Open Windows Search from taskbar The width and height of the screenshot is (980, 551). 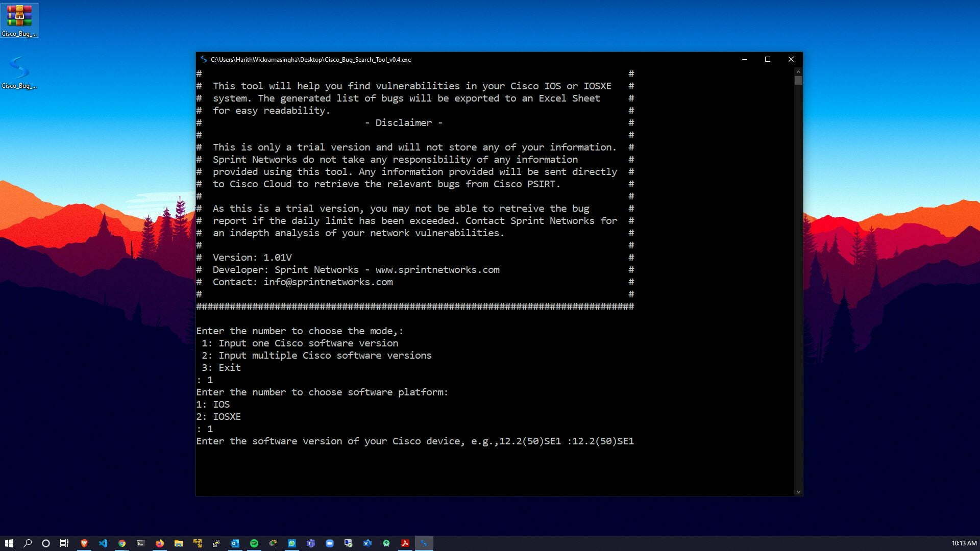pos(28,543)
